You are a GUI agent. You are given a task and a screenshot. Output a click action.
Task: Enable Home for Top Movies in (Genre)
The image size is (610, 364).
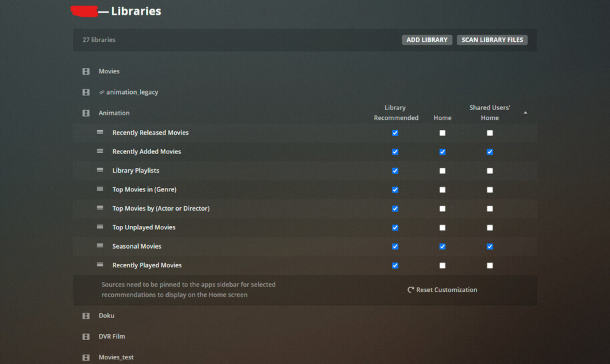(x=442, y=190)
